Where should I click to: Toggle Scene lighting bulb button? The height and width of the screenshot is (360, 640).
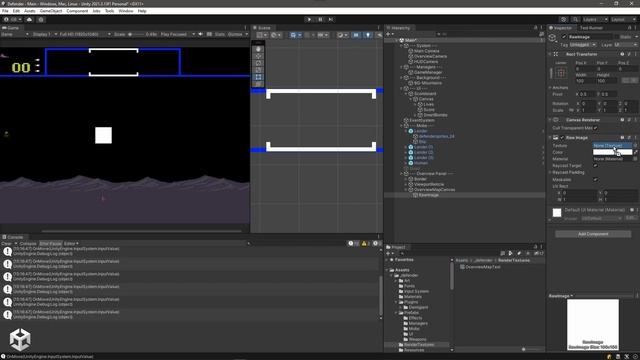tap(368, 35)
